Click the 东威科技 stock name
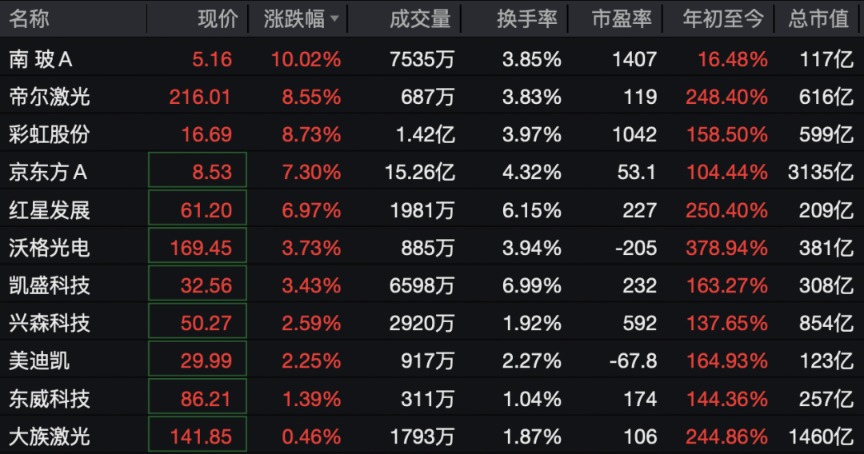Screen dimensions: 864x454 [49, 399]
